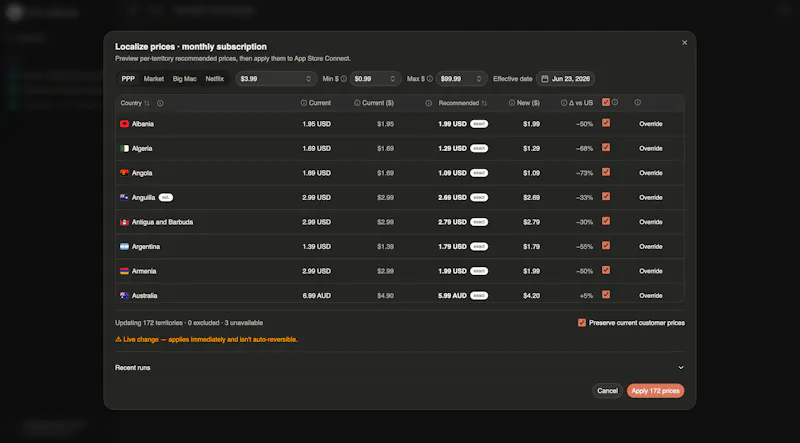The height and width of the screenshot is (443, 800).
Task: Click the Albania flag icon
Action: (124, 124)
